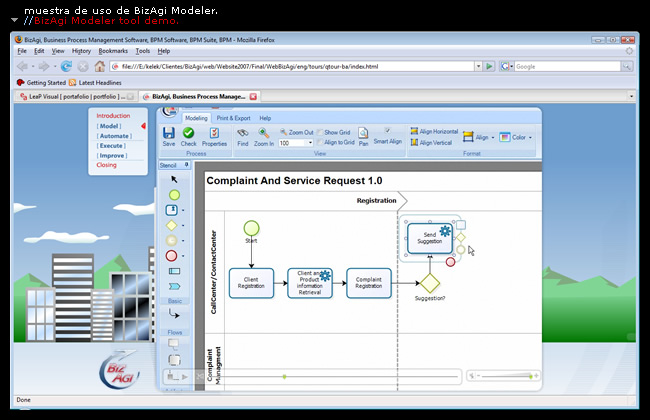
Task: Click the Firefox address bar URL field
Action: 280,66
